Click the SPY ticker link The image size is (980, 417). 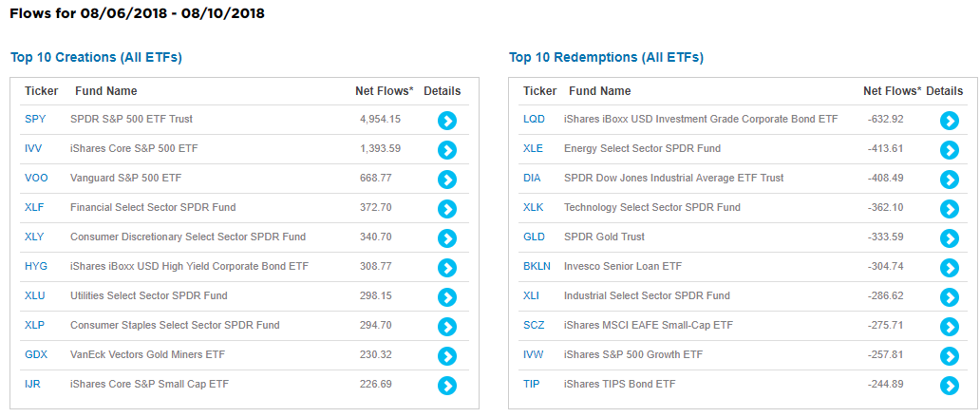[x=35, y=119]
